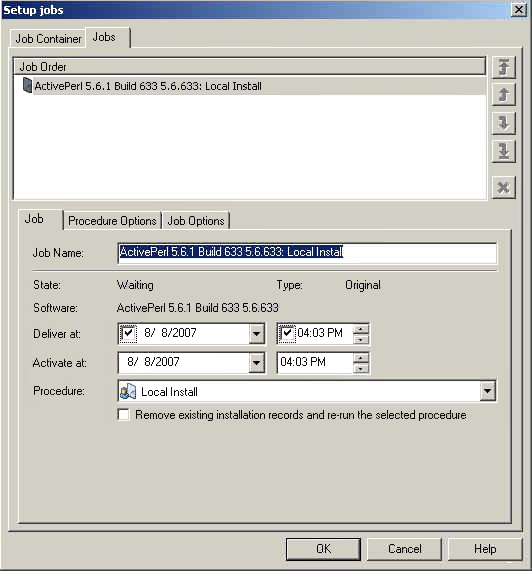Image resolution: width=532 pixels, height=571 pixels.
Task: Click the Waiting state value
Action: [135, 285]
